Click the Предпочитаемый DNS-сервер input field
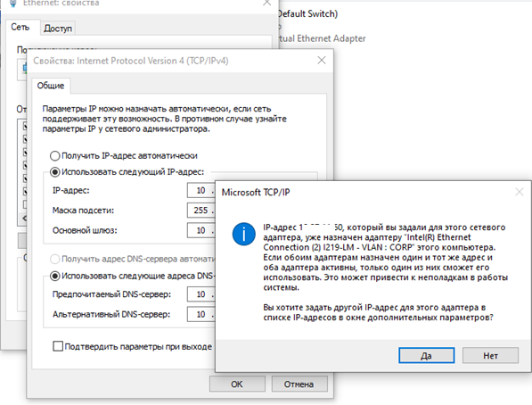Screen dimensions: 532x405 [x=201, y=294]
